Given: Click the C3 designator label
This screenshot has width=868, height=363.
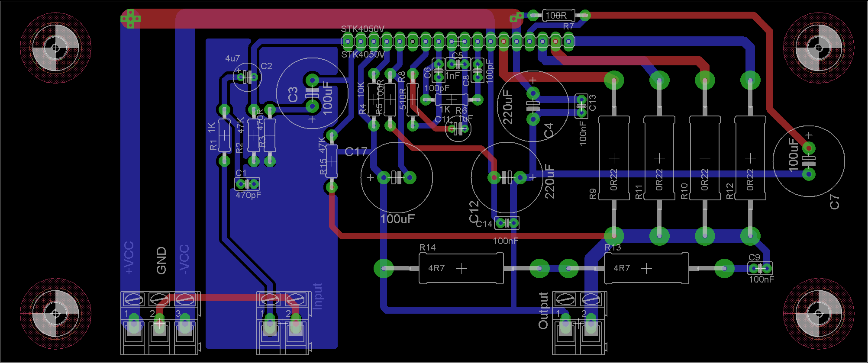Looking at the screenshot, I should [x=293, y=95].
